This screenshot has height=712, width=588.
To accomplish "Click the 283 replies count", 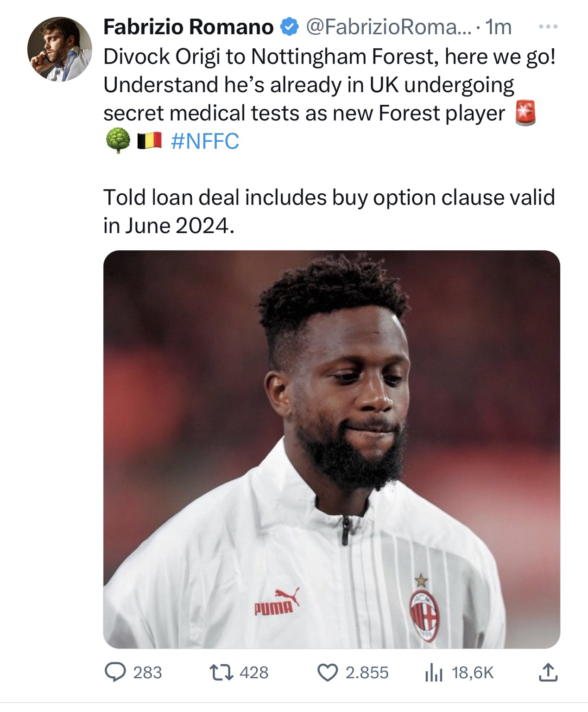I will (x=147, y=672).
